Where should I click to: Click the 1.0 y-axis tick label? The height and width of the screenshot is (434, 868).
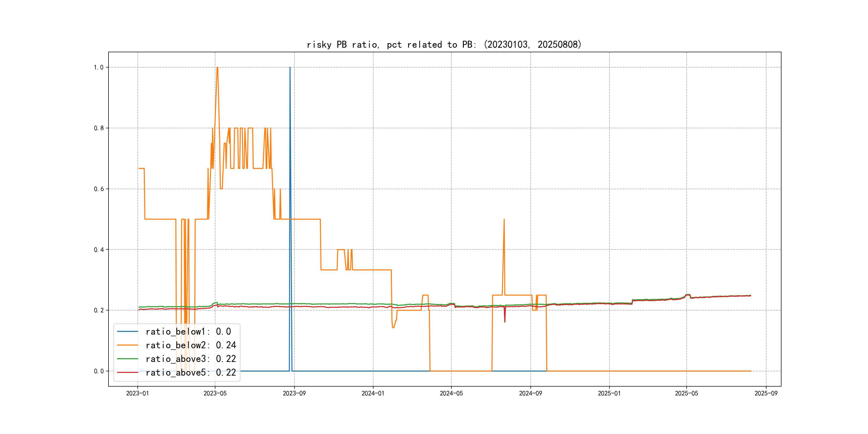pos(98,68)
